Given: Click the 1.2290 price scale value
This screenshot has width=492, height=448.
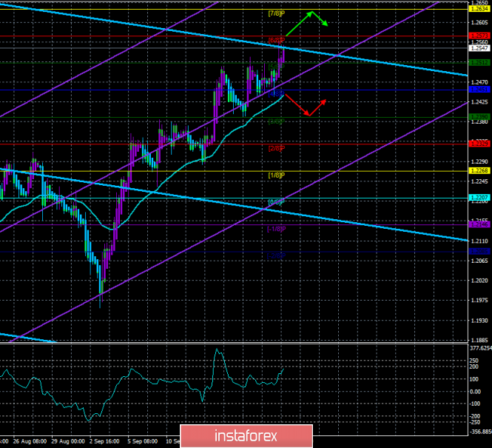Looking at the screenshot, I should [479, 161].
